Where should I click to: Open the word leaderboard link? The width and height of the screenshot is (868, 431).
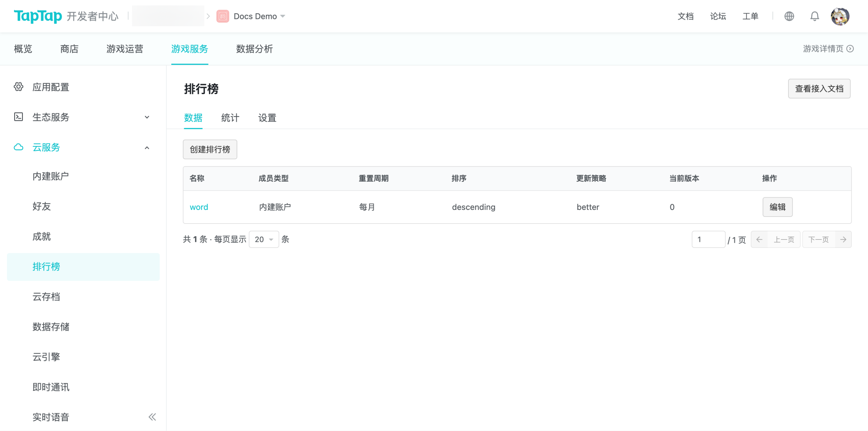(x=199, y=207)
